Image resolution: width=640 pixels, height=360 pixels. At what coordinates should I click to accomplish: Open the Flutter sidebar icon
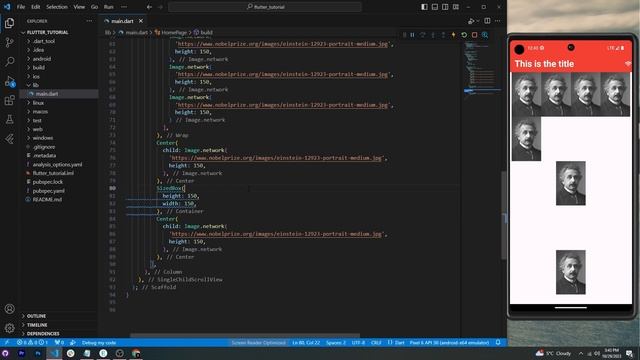[x=9, y=139]
